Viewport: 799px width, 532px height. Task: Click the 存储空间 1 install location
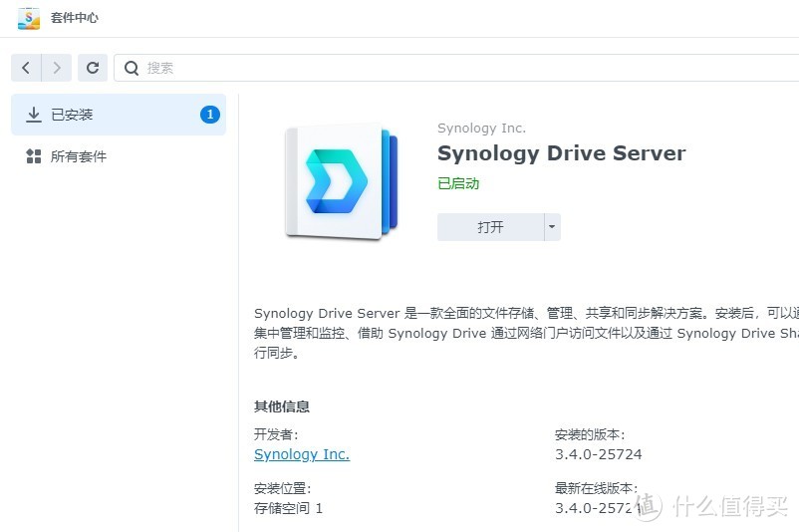click(288, 508)
